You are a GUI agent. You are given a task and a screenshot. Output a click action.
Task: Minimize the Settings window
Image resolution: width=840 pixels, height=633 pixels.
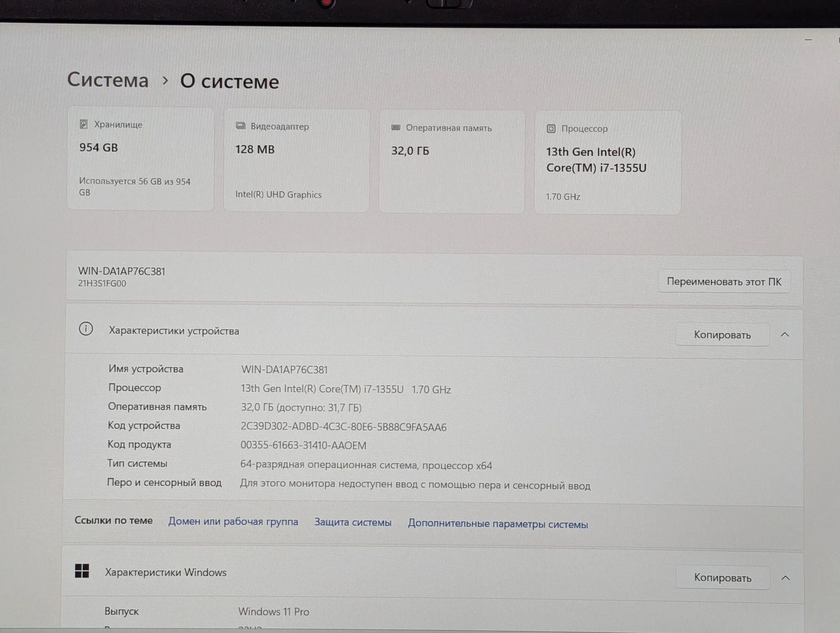pyautogui.click(x=808, y=40)
